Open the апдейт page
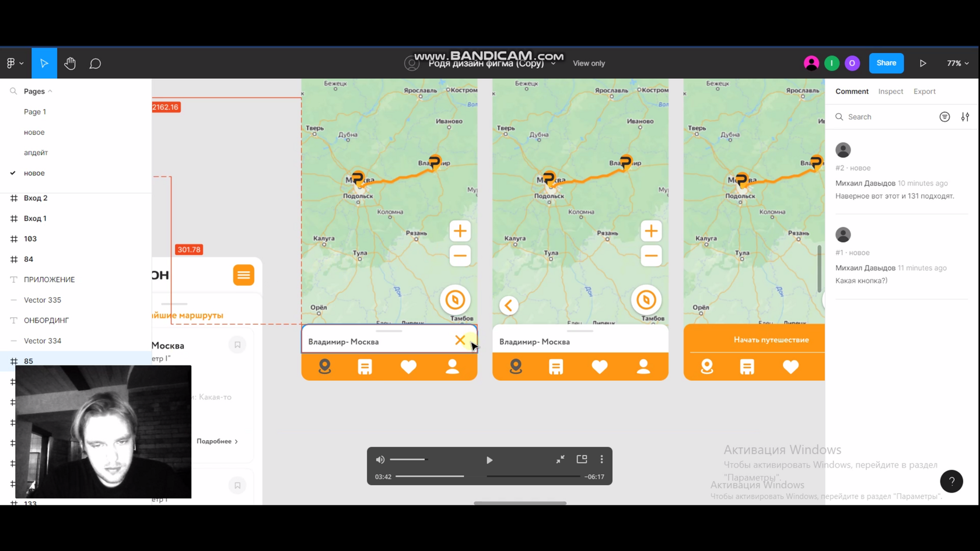Screen dimensions: 980x551 point(36,152)
